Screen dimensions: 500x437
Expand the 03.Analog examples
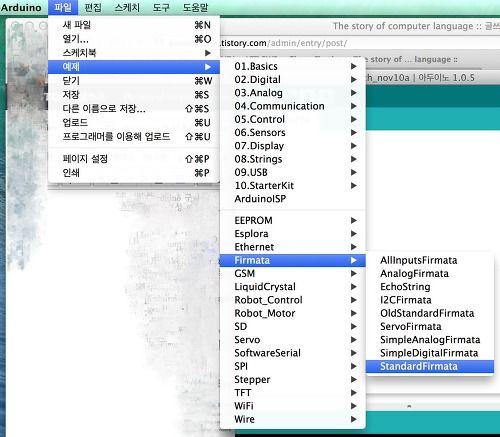tap(293, 93)
